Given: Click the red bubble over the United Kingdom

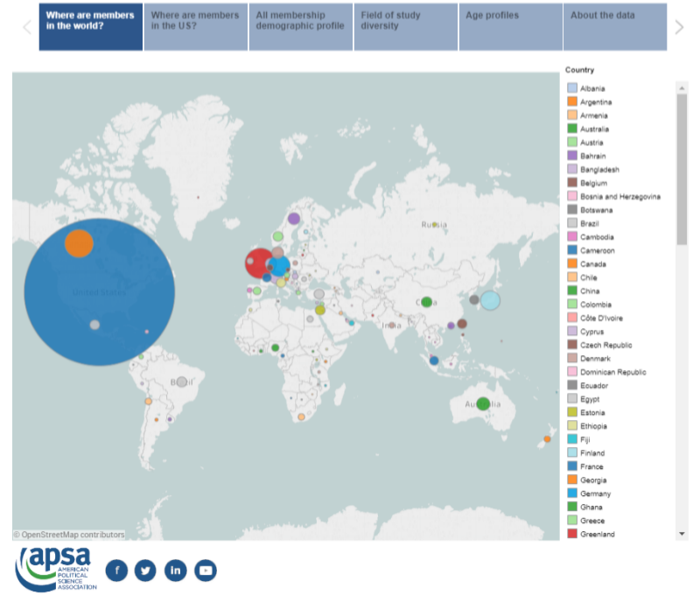Looking at the screenshot, I should (x=258, y=262).
